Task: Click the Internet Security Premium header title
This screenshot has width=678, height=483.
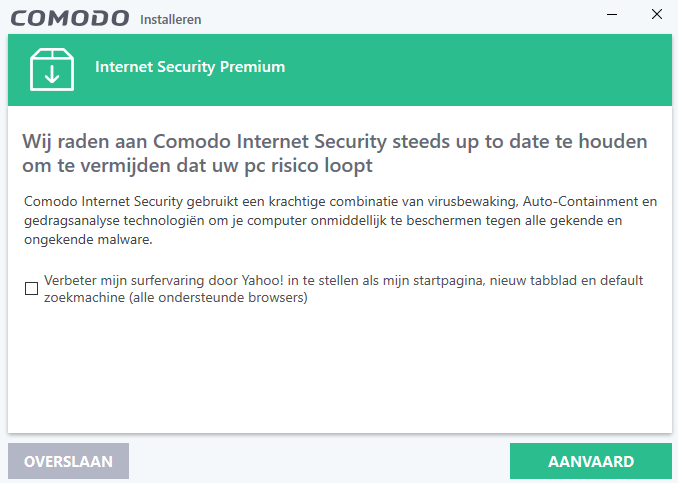Action: pyautogui.click(x=190, y=67)
